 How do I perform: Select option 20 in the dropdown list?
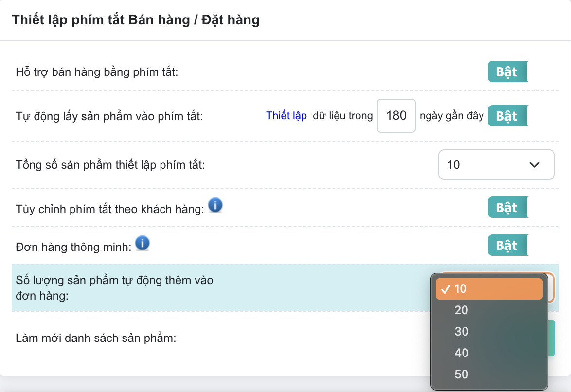pyautogui.click(x=489, y=310)
